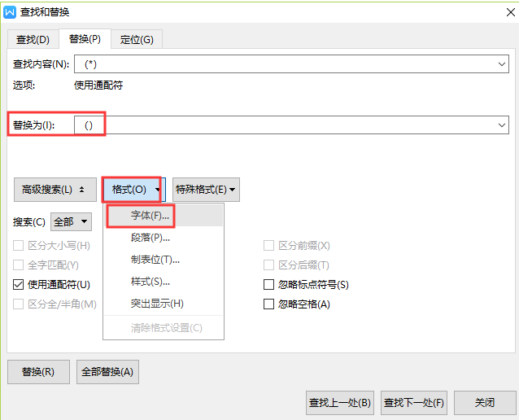Image resolution: width=519 pixels, height=420 pixels.
Task: Switch to the 查找(D) tab
Action: (x=33, y=39)
